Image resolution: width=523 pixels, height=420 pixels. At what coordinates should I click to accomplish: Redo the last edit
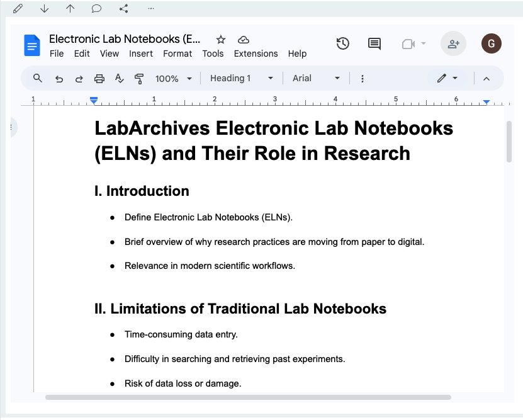pos(78,78)
